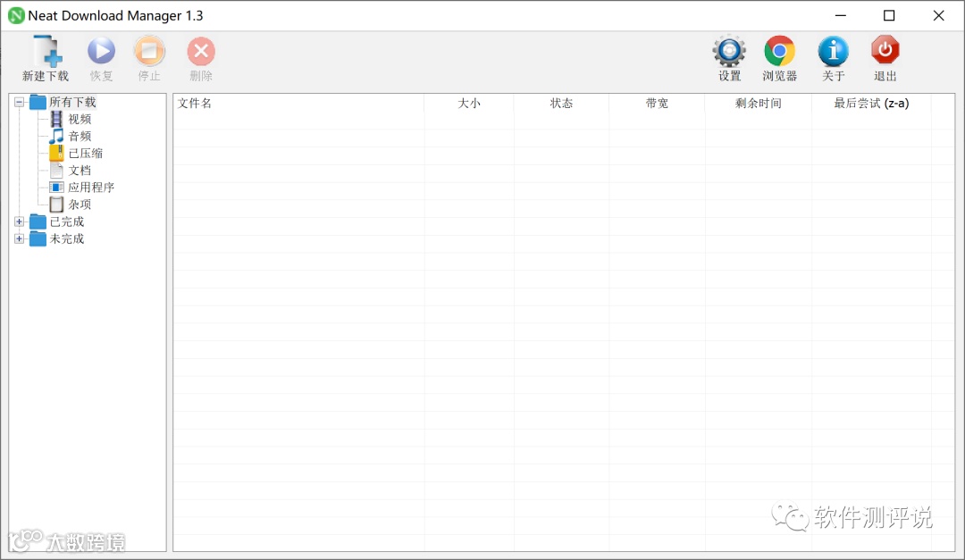Select the 已完成 folder label
The height and width of the screenshot is (560, 965).
(66, 221)
